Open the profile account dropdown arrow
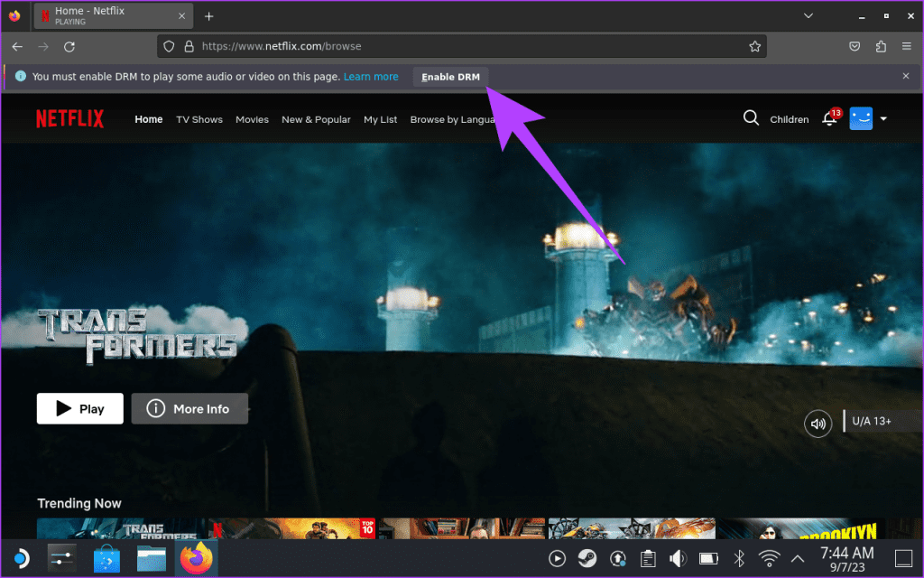The height and width of the screenshot is (578, 924). pyautogui.click(x=883, y=118)
